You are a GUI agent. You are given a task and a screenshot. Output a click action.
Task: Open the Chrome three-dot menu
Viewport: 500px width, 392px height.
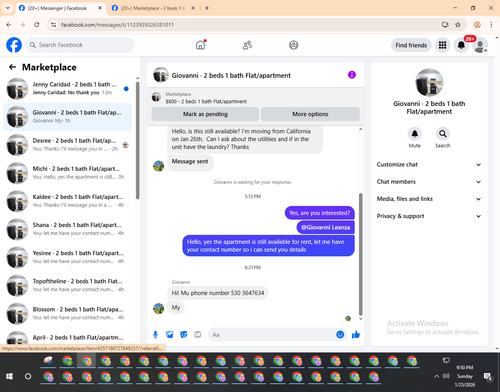[x=491, y=25]
